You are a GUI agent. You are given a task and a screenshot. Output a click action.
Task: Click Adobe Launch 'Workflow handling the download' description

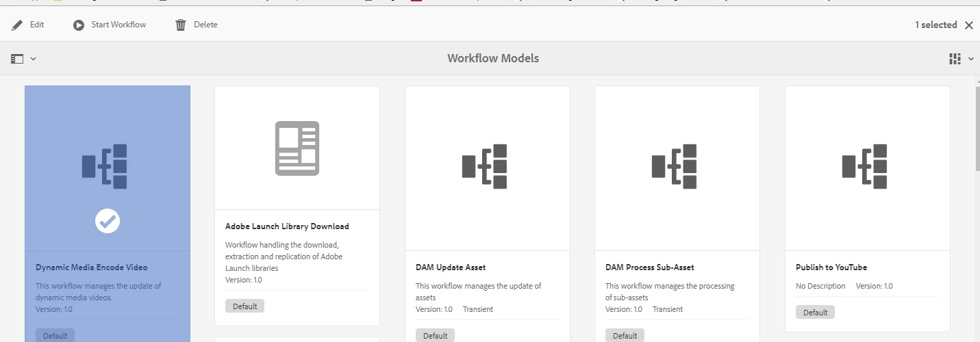pyautogui.click(x=284, y=256)
